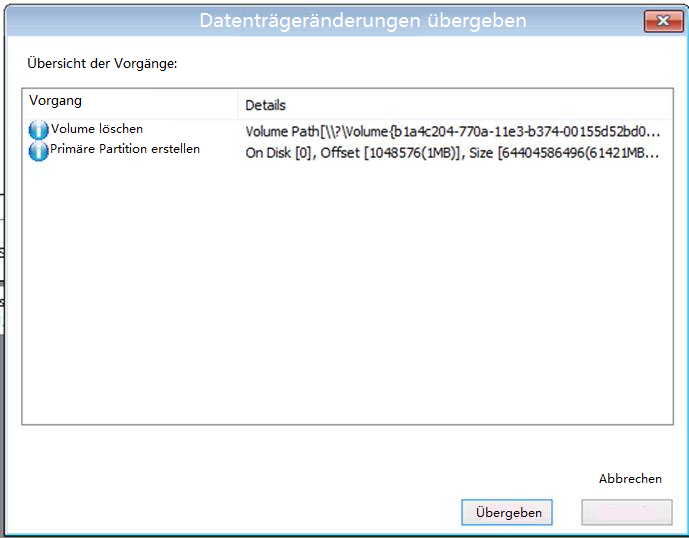The height and width of the screenshot is (538, 689).
Task: Click the info icon beside Volume löschen
Action: [x=38, y=130]
